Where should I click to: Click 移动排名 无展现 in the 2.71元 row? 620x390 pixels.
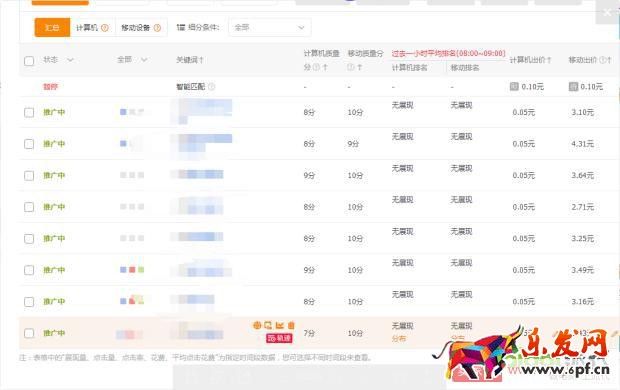461,200
